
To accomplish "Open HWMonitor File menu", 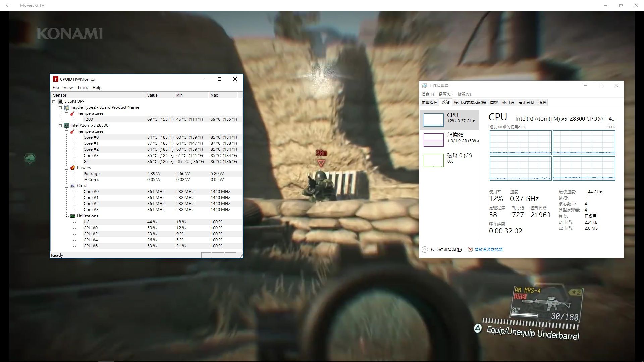I will 56,88.
